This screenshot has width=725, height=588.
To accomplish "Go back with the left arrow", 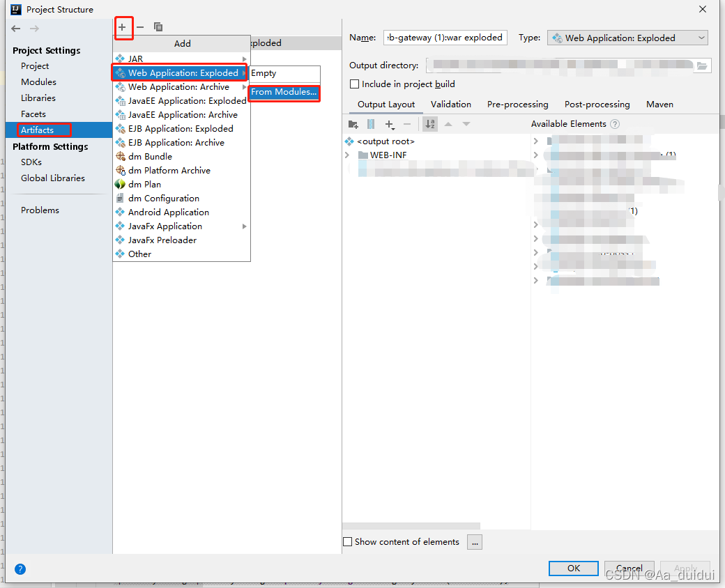I will 16,29.
